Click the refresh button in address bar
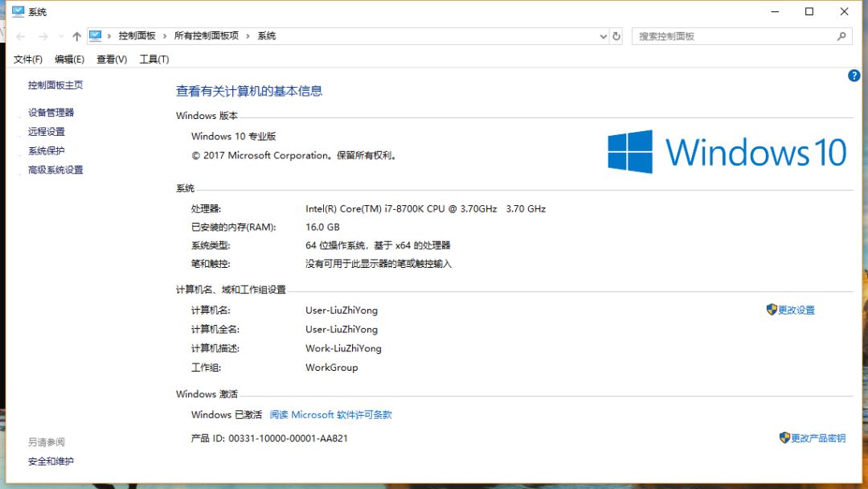 616,36
